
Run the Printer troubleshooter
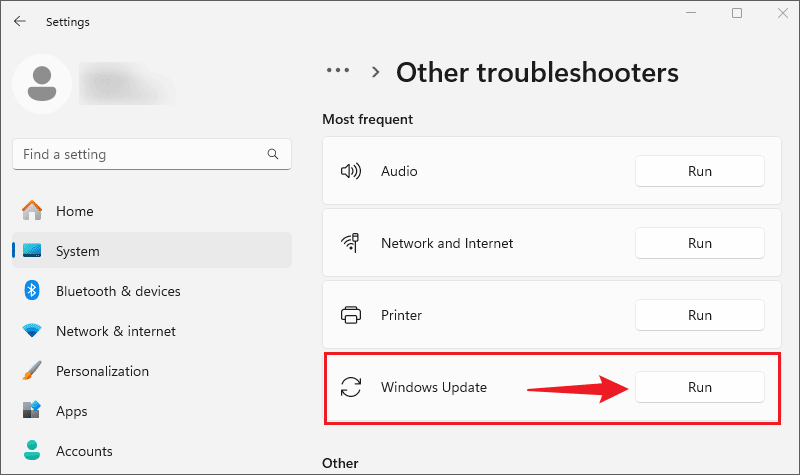tap(699, 315)
